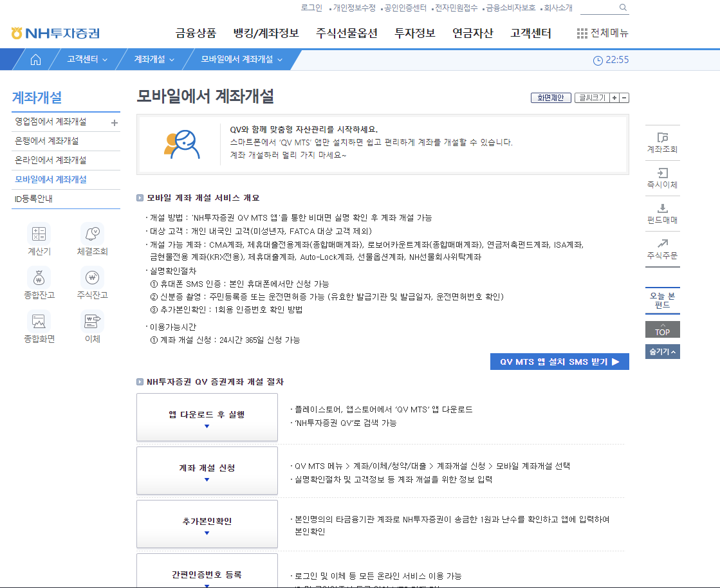Click the 글씨크기 label

pyautogui.click(x=593, y=98)
